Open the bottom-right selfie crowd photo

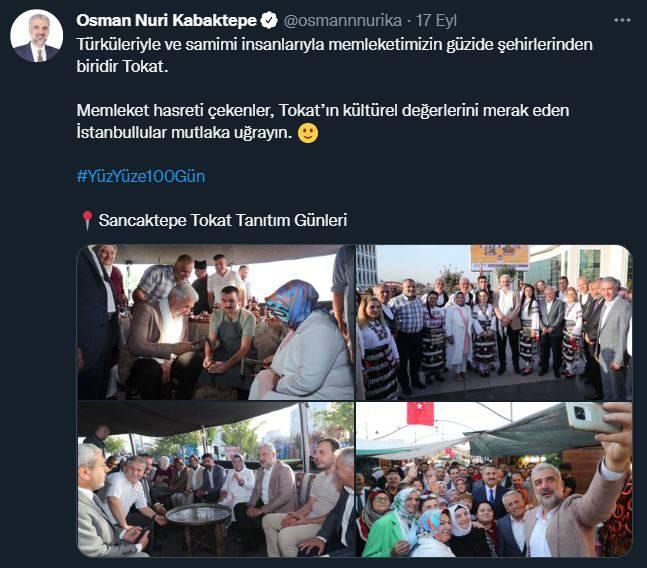tap(494, 479)
